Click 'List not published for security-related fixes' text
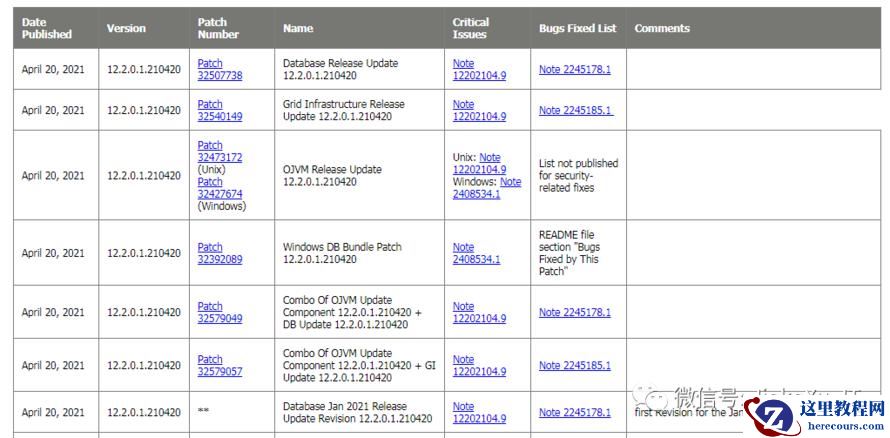The image size is (890, 438). point(578,175)
